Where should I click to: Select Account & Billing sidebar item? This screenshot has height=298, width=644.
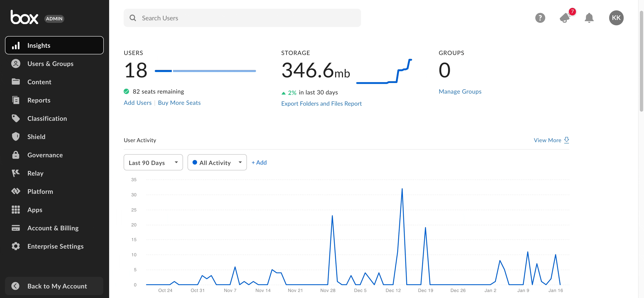[x=53, y=228]
